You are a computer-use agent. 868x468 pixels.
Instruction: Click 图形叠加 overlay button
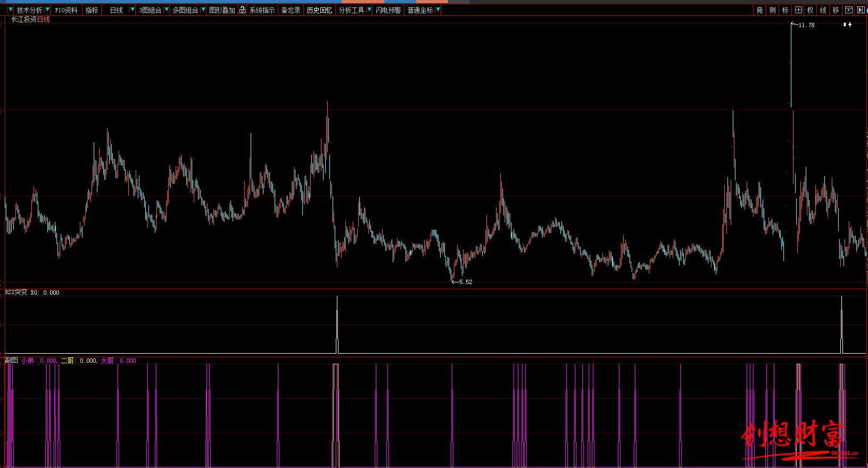222,10
